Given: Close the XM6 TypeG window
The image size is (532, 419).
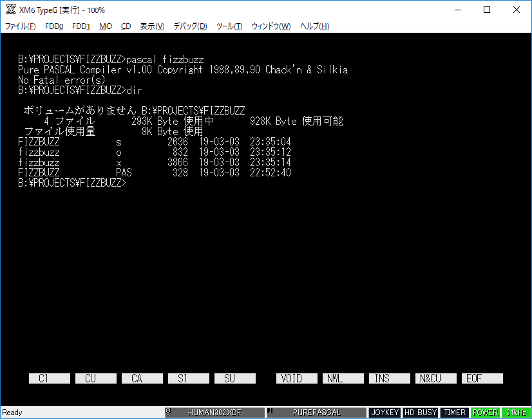Looking at the screenshot, I should tap(517, 10).
